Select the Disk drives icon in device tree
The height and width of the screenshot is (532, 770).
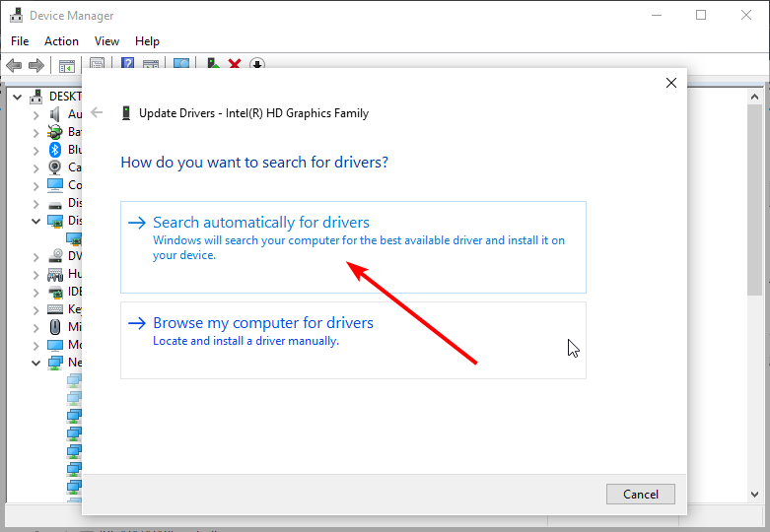click(x=55, y=204)
